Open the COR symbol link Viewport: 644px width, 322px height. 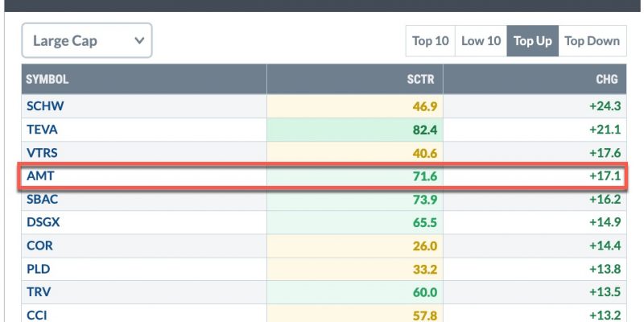[39, 246]
